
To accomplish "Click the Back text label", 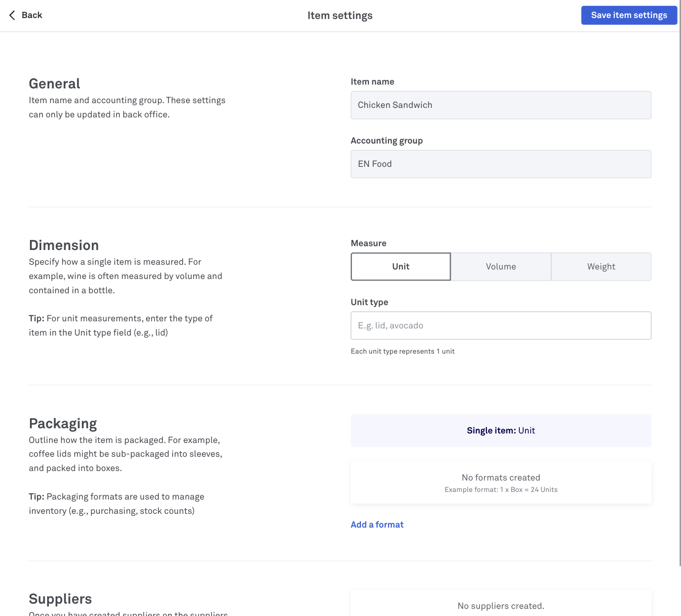I will coord(32,15).
